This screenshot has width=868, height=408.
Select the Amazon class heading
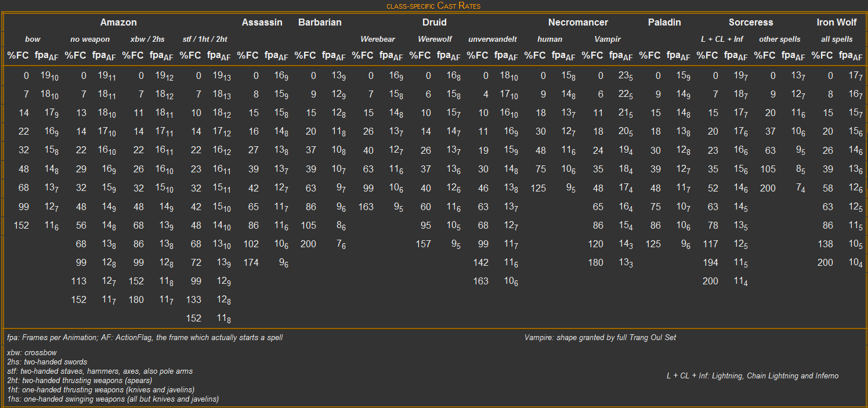[118, 23]
